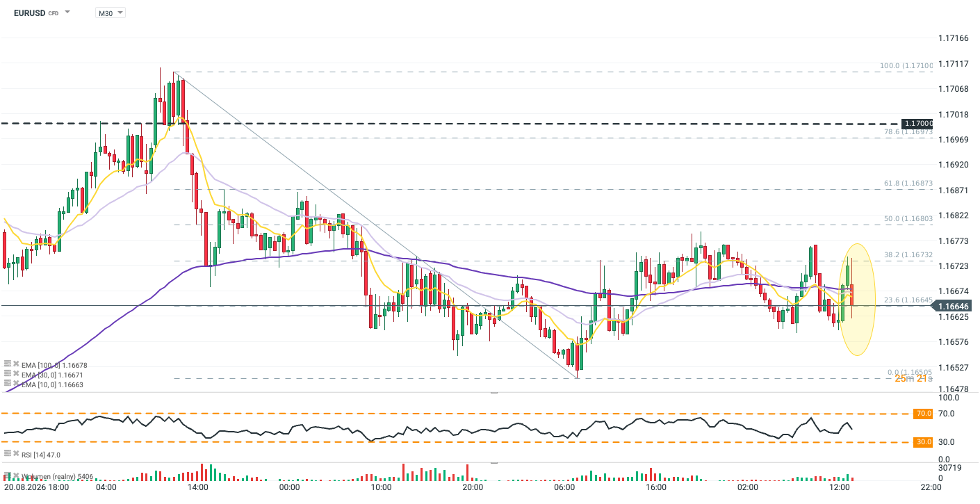Open the M30 timeframe dropdown
980x504 pixels.
point(111,13)
